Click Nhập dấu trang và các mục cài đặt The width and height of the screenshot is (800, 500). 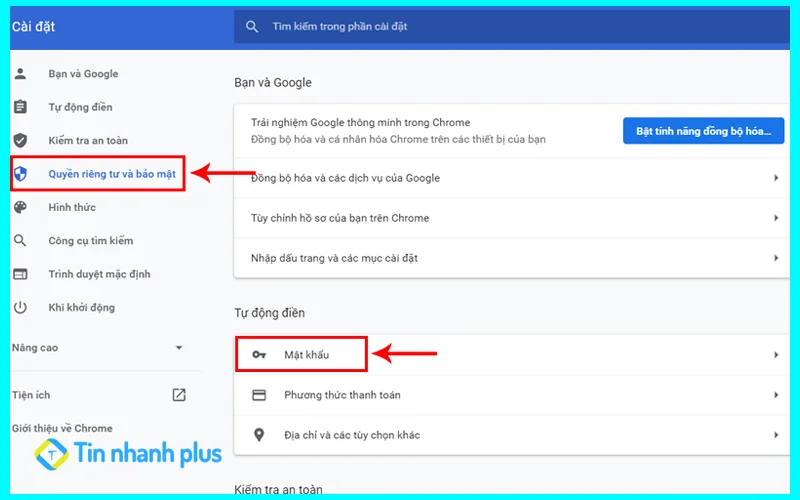334,258
